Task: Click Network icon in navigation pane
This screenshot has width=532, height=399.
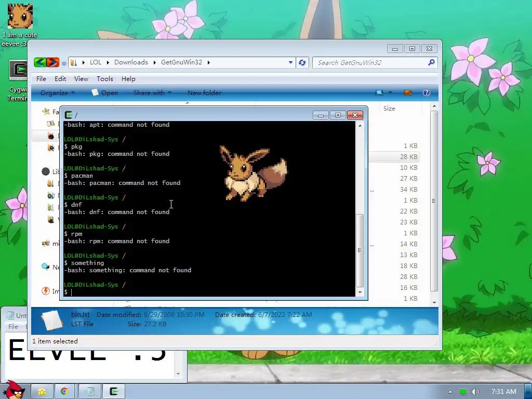Action: tap(46, 267)
